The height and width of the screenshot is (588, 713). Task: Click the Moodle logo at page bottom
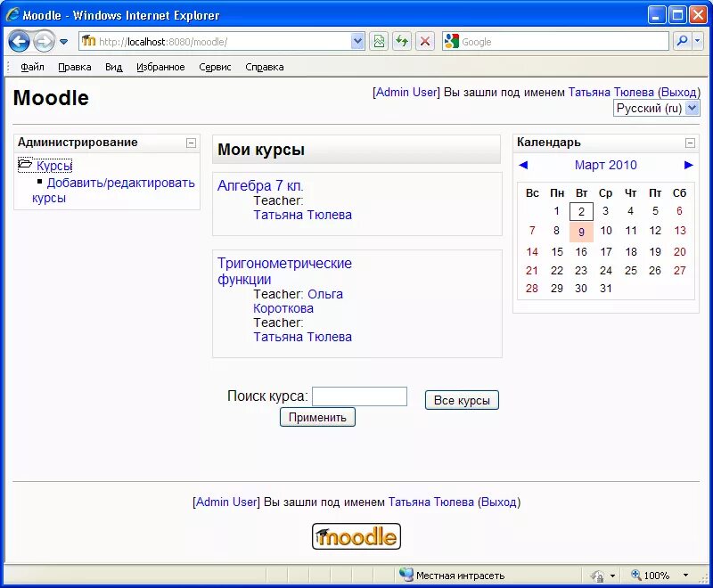tap(356, 536)
